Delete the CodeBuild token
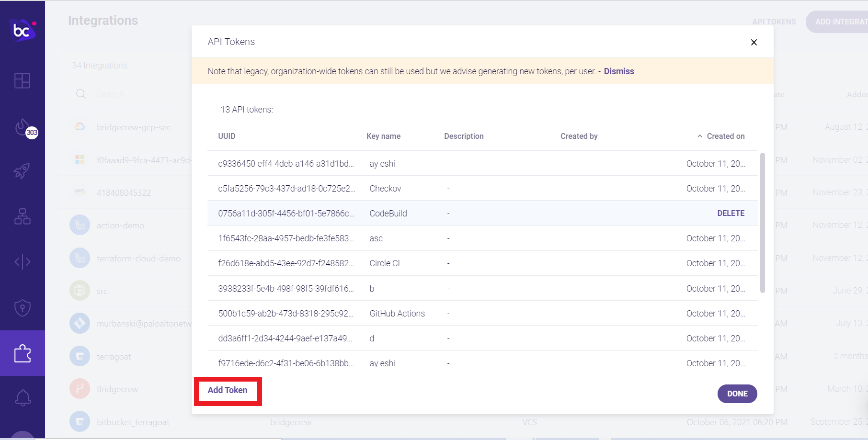The height and width of the screenshot is (440, 868). (731, 214)
